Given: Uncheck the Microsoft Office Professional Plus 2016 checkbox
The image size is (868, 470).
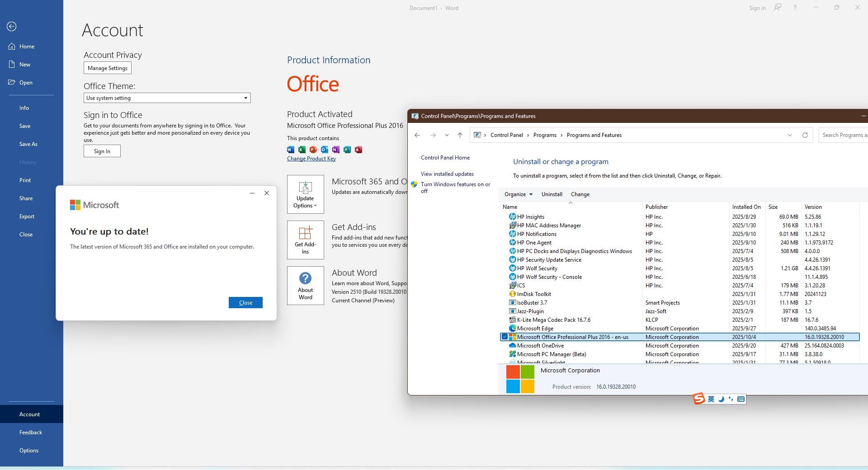Looking at the screenshot, I should (505, 337).
